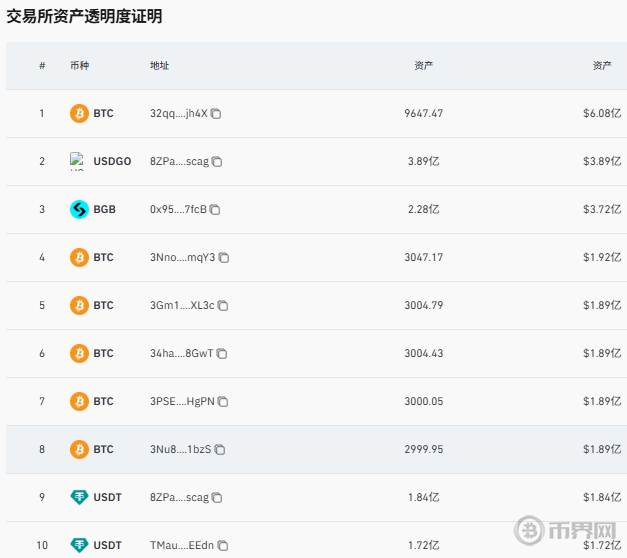This screenshot has height=558, width=627.
Task: Copy the 3Gm1....XL3c address
Action: pyautogui.click(x=223, y=306)
